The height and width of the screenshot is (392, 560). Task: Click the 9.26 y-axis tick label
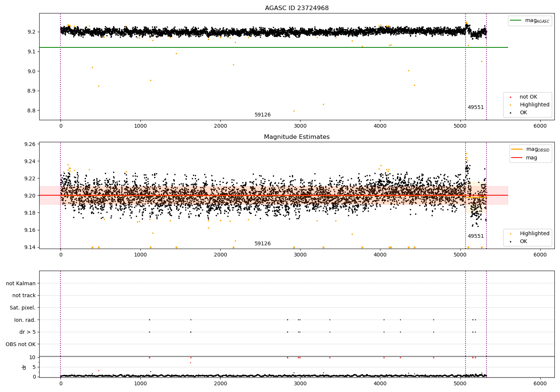[x=30, y=144]
